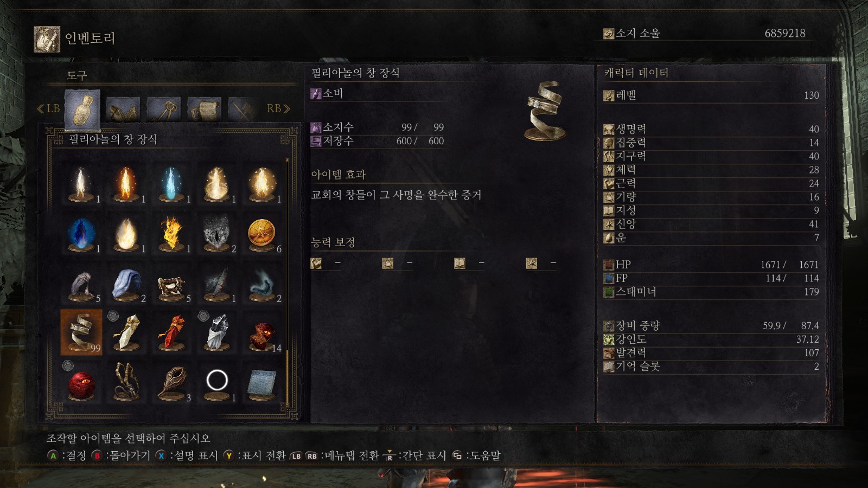868x488 pixels.
Task: Go to next category with RB arrow
Action: (x=278, y=108)
